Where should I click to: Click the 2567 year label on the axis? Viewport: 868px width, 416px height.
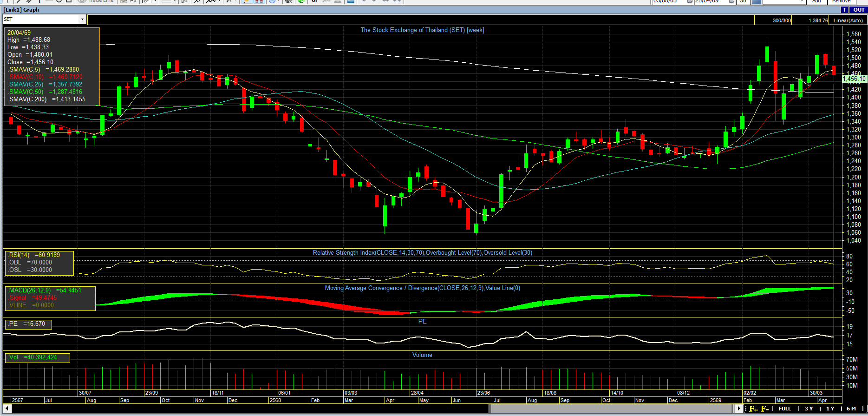[x=18, y=400]
